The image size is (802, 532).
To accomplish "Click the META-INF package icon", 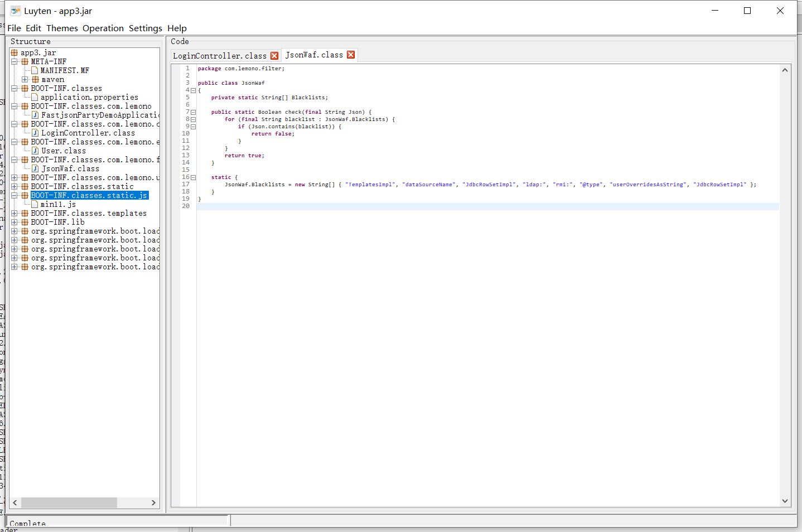I will pyautogui.click(x=25, y=61).
